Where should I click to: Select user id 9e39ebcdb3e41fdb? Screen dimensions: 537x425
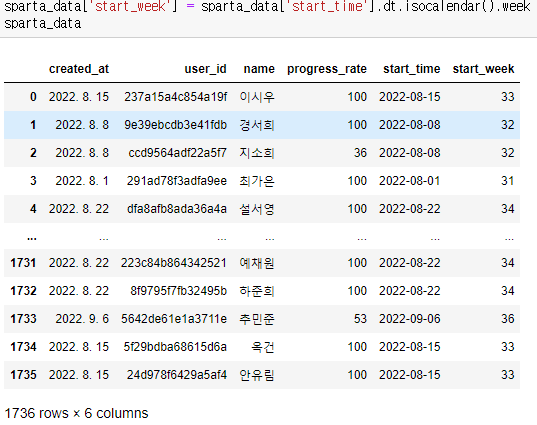(x=175, y=125)
